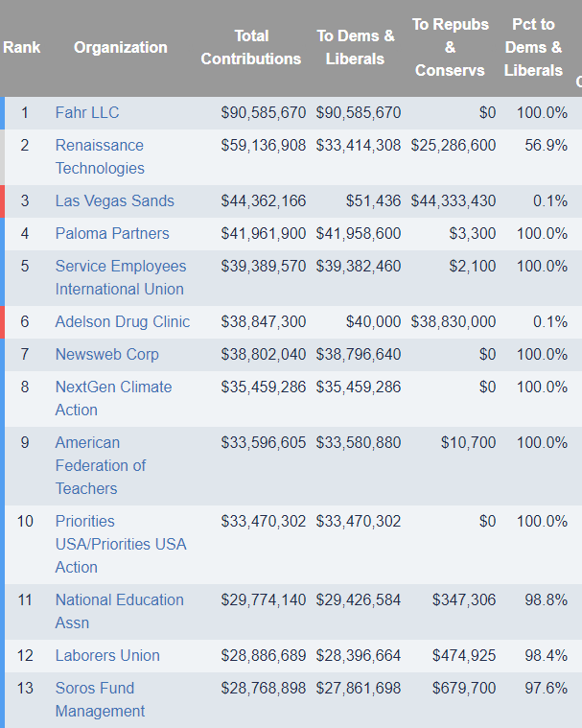Open NextGen Climate Action link
The image size is (582, 728).
[113, 398]
